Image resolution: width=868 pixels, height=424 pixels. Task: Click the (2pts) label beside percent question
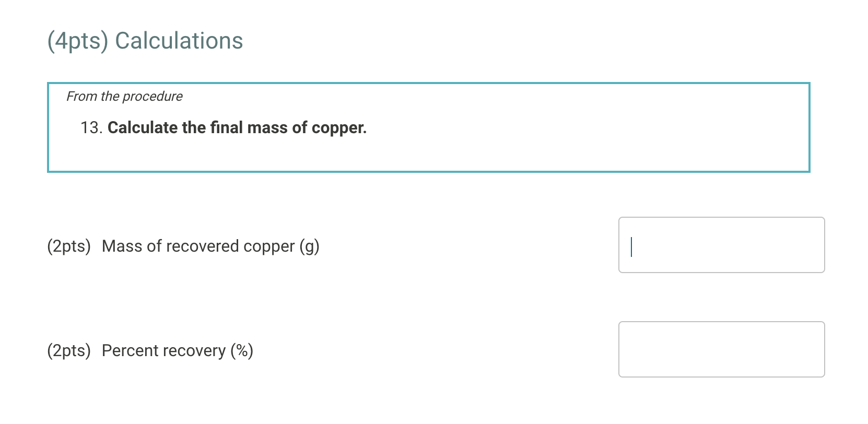coord(68,350)
